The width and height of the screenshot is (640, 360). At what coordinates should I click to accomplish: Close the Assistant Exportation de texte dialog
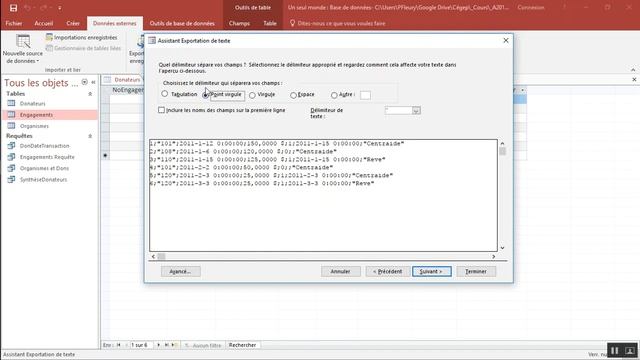(x=506, y=40)
